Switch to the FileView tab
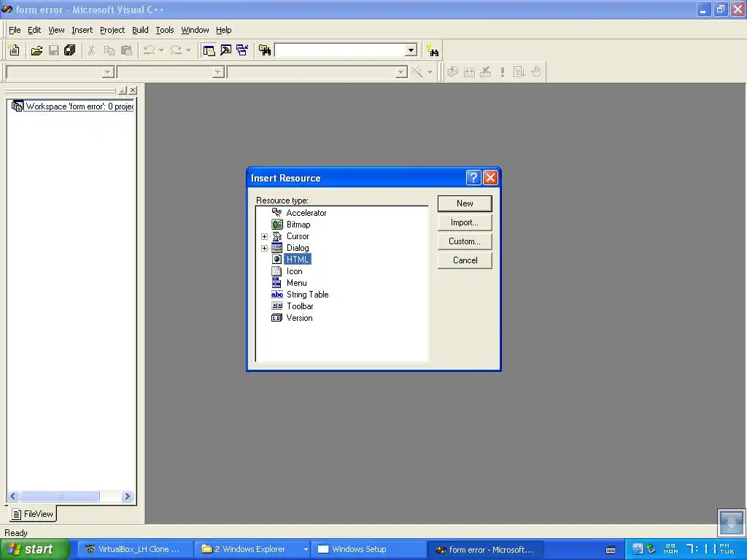 tap(32, 514)
